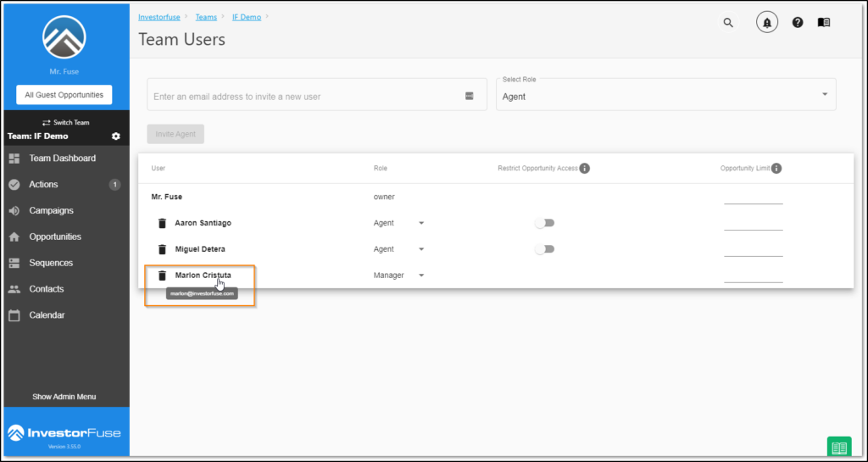The image size is (868, 462).
Task: Delete user Aaron Santiago with trash icon
Action: click(x=162, y=223)
